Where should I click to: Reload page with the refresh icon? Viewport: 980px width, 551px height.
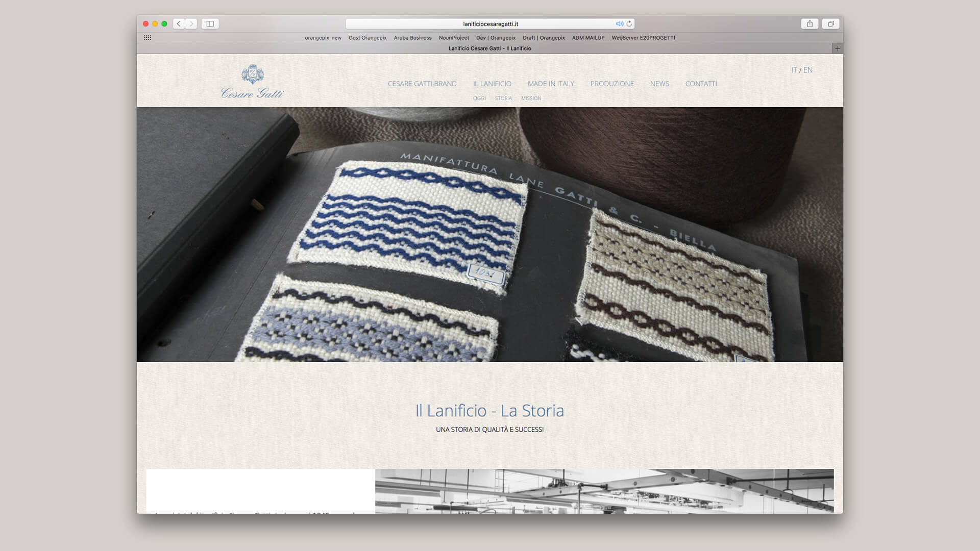click(x=629, y=23)
